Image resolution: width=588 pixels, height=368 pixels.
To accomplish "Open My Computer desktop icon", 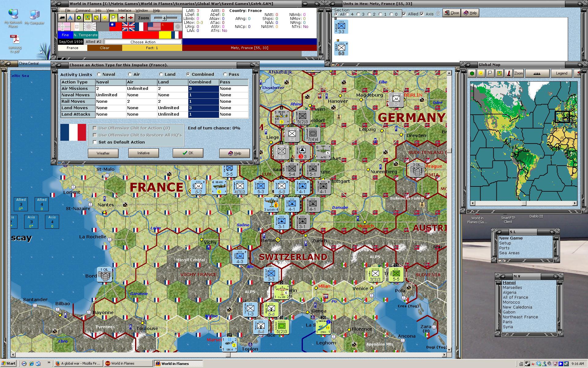I will click(x=34, y=17).
